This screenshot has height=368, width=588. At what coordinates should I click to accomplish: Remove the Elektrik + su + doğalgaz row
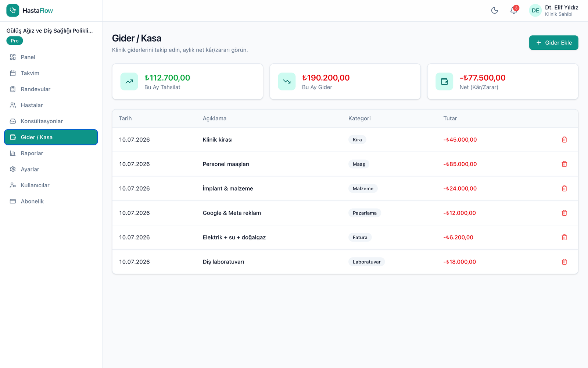564,237
